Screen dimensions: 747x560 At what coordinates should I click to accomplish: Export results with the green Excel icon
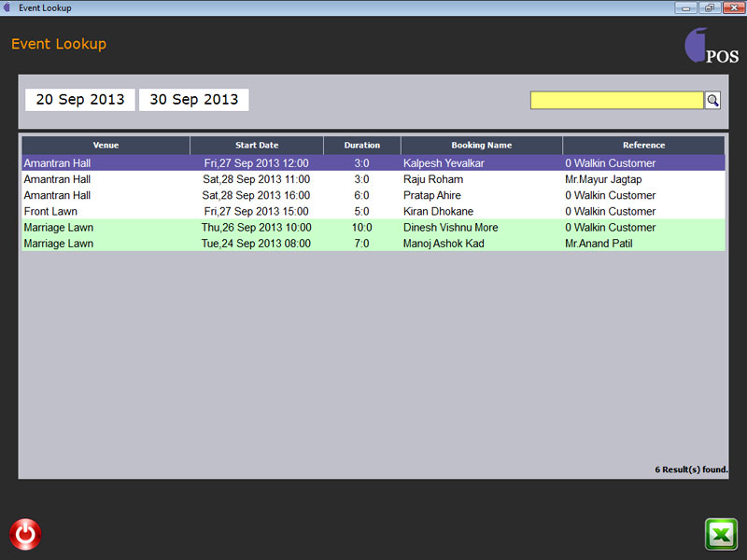click(721, 534)
